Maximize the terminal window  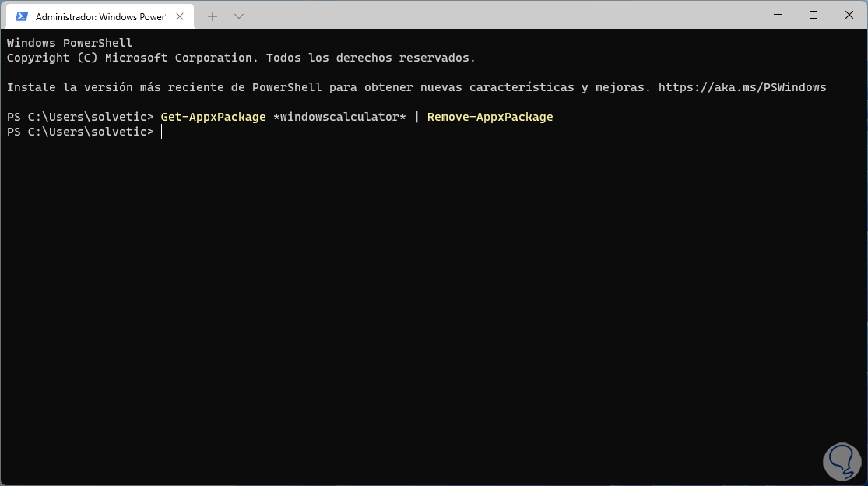814,15
